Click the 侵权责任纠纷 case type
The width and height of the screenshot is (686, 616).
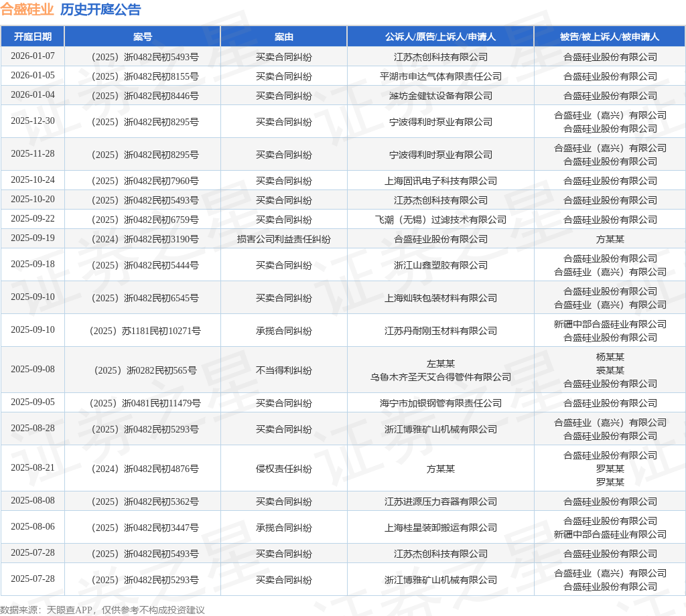click(284, 469)
